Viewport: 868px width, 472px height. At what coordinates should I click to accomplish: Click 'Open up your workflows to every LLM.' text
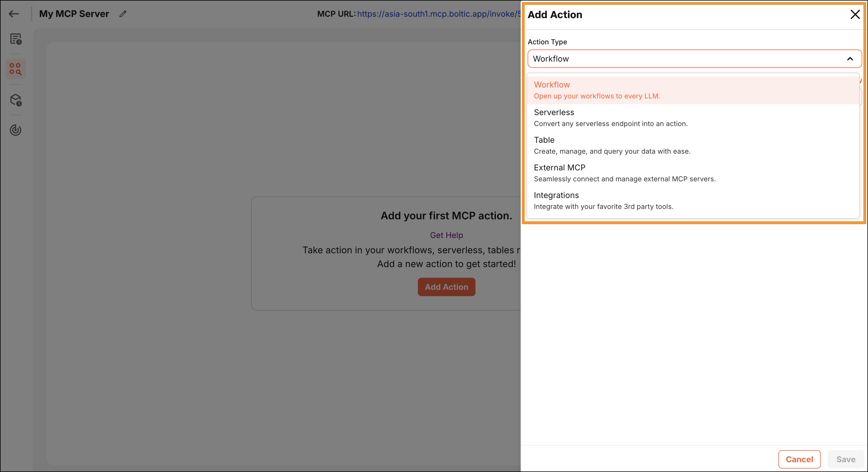[x=597, y=96]
